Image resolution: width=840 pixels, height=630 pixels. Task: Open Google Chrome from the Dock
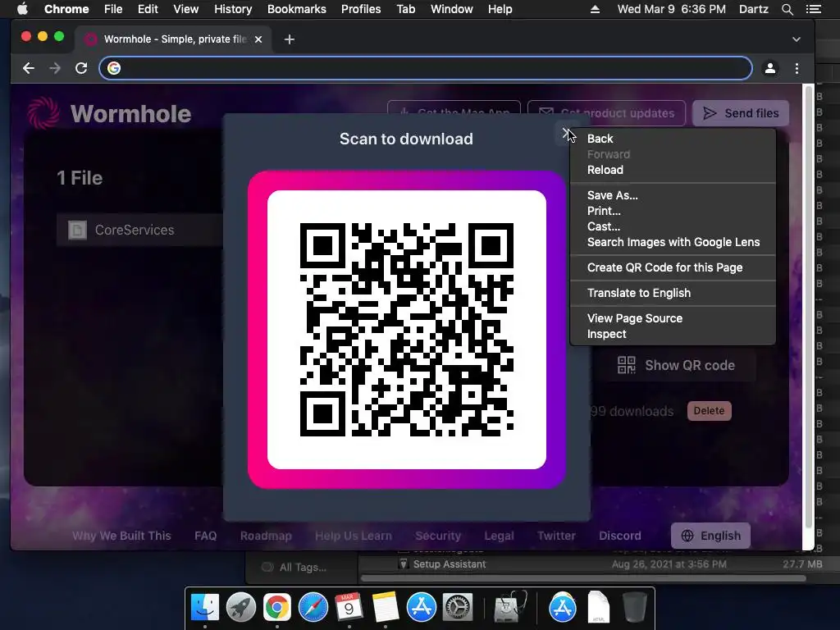[277, 608]
